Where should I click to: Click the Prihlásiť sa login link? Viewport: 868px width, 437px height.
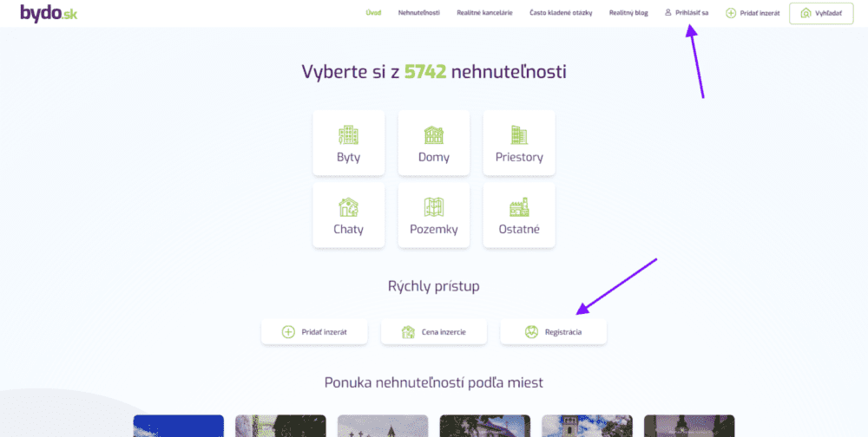pyautogui.click(x=692, y=13)
